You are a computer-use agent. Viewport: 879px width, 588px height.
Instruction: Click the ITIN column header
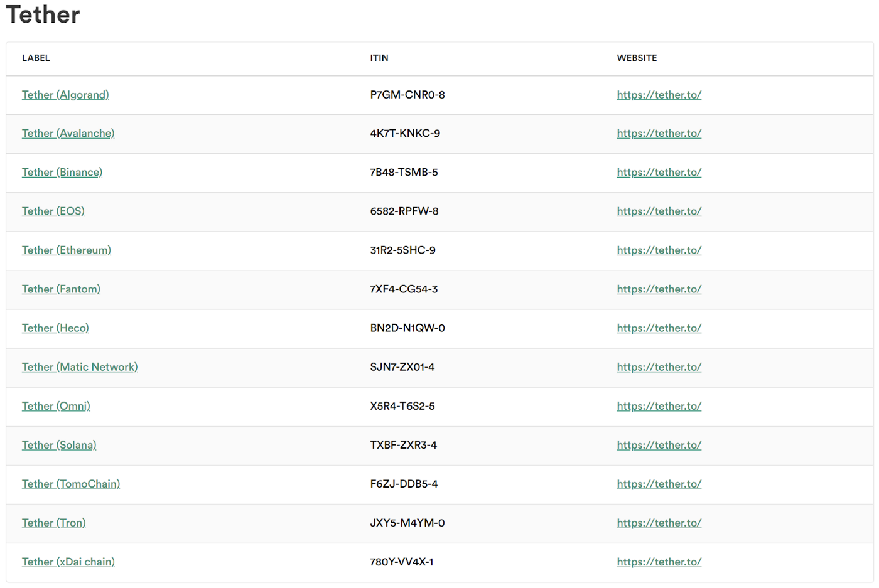pos(379,58)
